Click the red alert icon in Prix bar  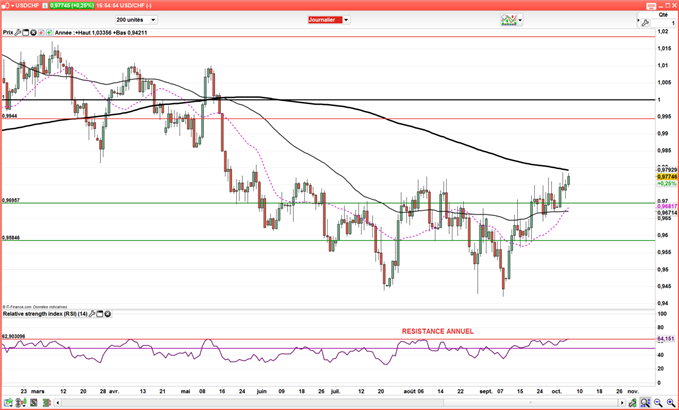[x=41, y=32]
